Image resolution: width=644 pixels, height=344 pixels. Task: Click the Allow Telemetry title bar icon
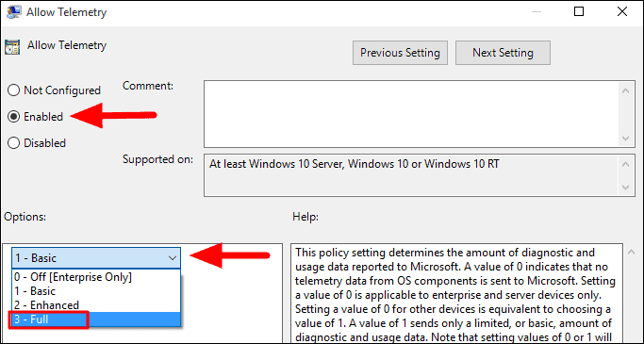pos(13,12)
